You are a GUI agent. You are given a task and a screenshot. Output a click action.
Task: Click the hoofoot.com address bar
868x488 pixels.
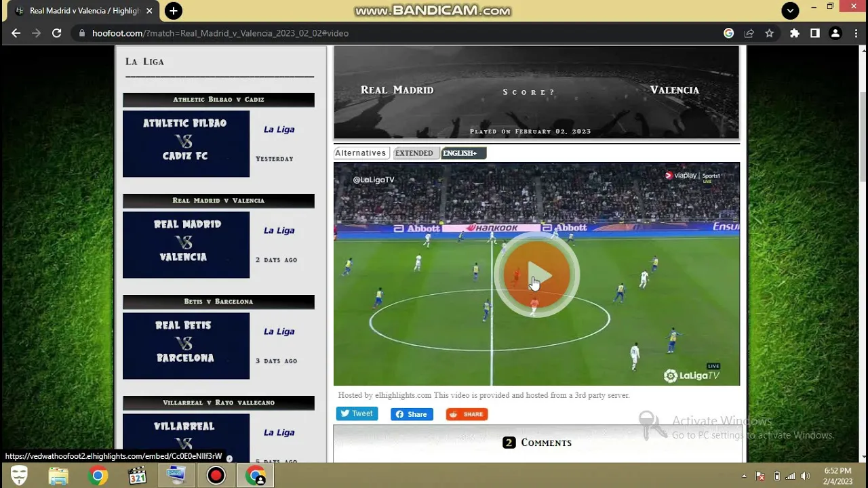tap(393, 33)
